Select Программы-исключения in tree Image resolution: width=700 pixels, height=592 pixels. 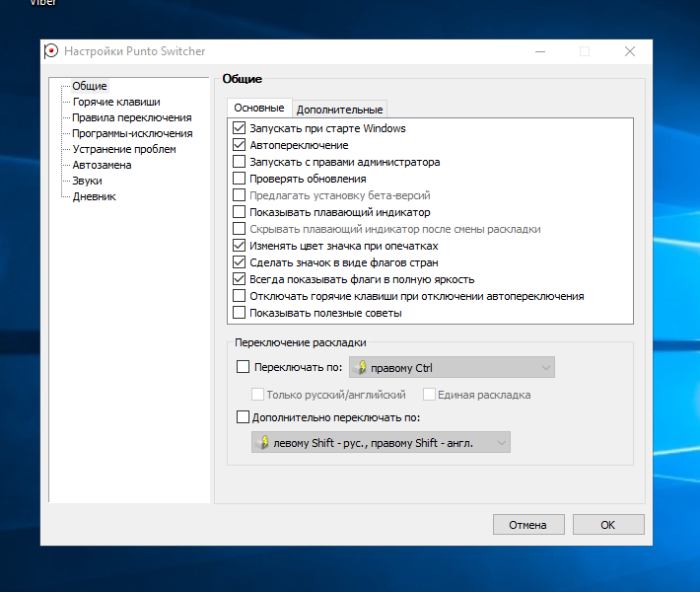[x=132, y=133]
